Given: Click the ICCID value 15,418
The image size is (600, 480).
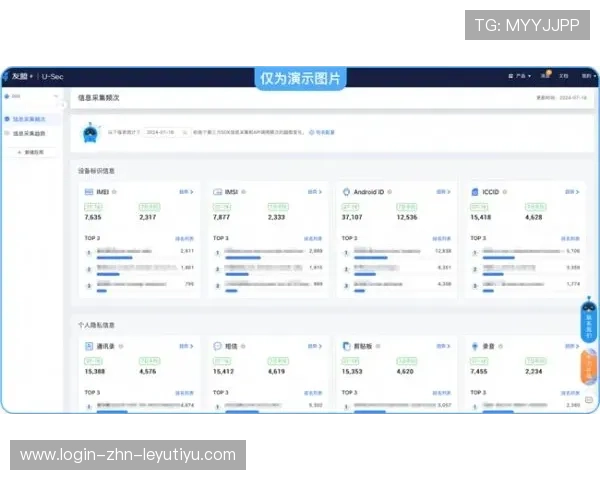Looking at the screenshot, I should [x=481, y=217].
